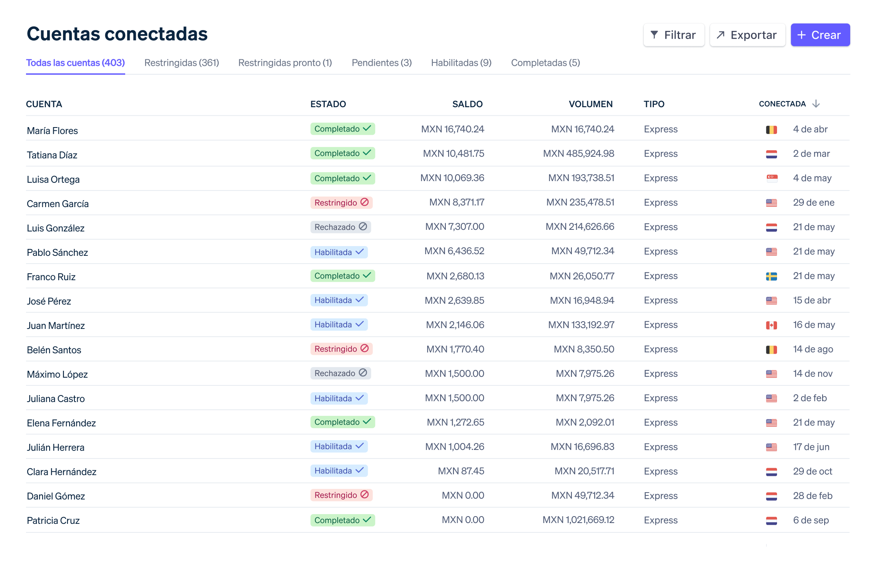Open the Julián Herrera account

pos(56,447)
